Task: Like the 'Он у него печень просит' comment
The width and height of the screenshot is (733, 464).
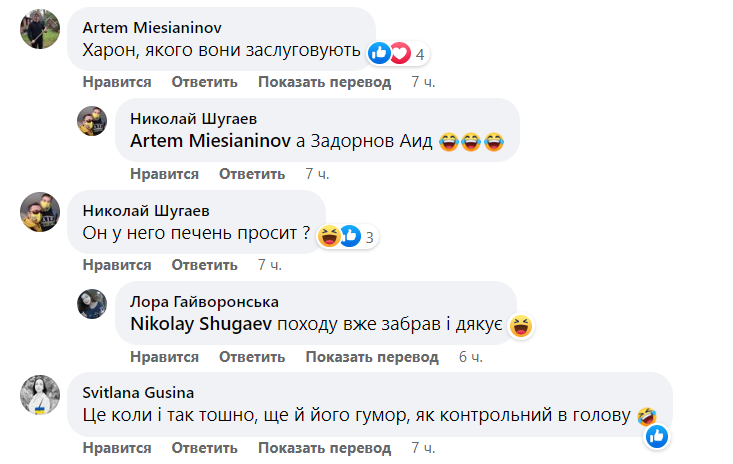Action: pyautogui.click(x=117, y=265)
